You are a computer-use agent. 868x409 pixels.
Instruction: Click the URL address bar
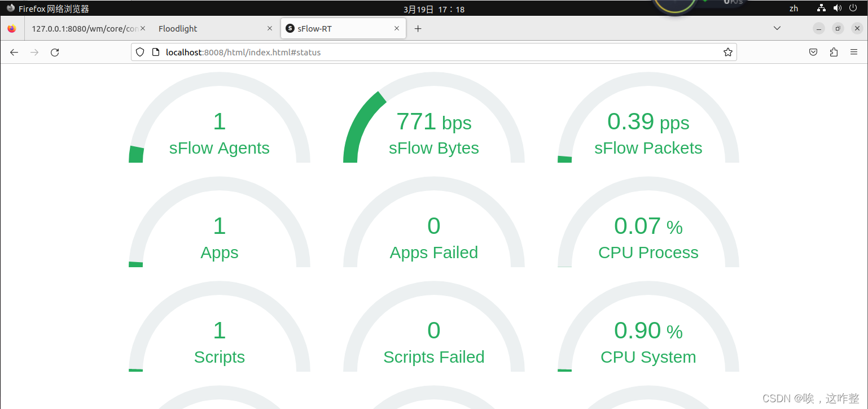tap(434, 52)
